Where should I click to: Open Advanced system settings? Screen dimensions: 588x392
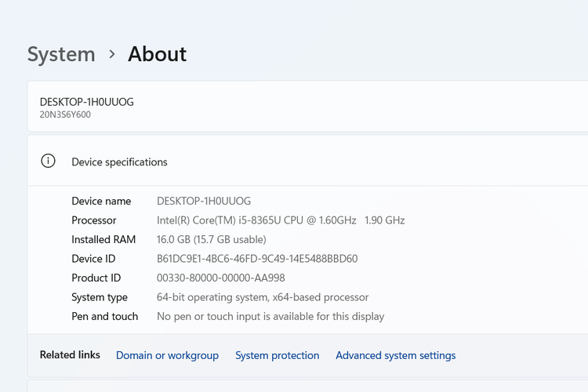point(395,355)
